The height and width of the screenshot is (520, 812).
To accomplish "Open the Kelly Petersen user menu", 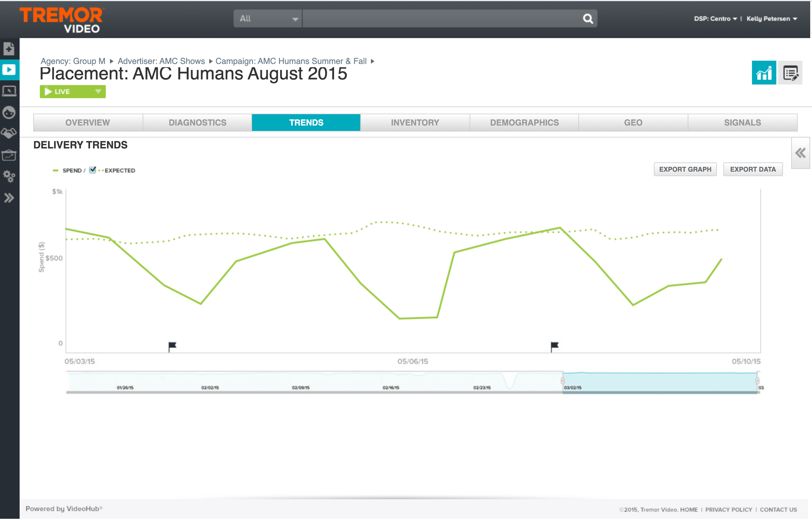I will point(772,19).
